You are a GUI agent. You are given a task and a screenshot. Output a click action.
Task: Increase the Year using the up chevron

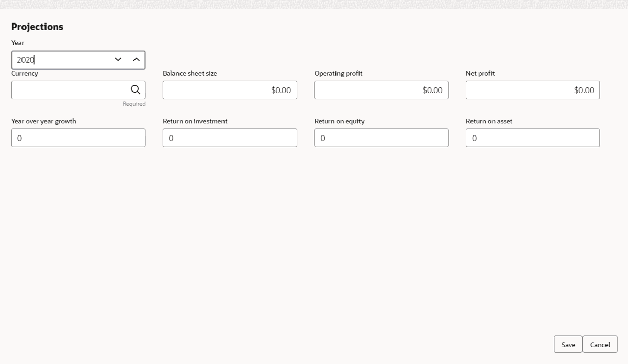point(137,60)
